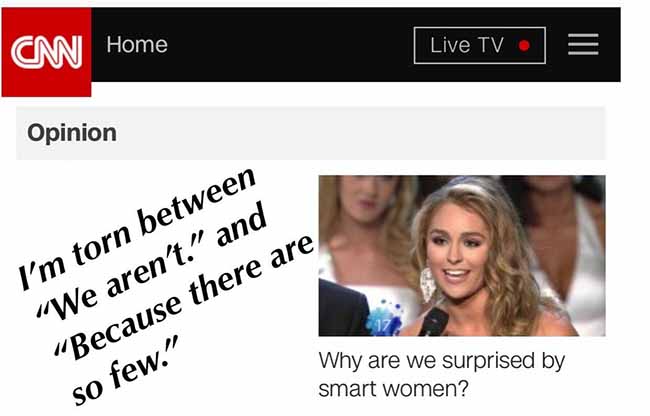This screenshot has height=416, width=650.
Task: Click the microphone in the article photo
Action: [x=434, y=321]
